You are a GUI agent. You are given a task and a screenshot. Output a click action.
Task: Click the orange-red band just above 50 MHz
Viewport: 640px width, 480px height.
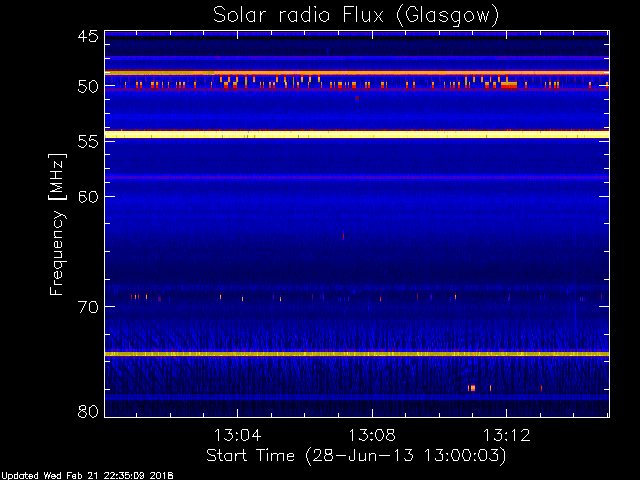tap(357, 73)
